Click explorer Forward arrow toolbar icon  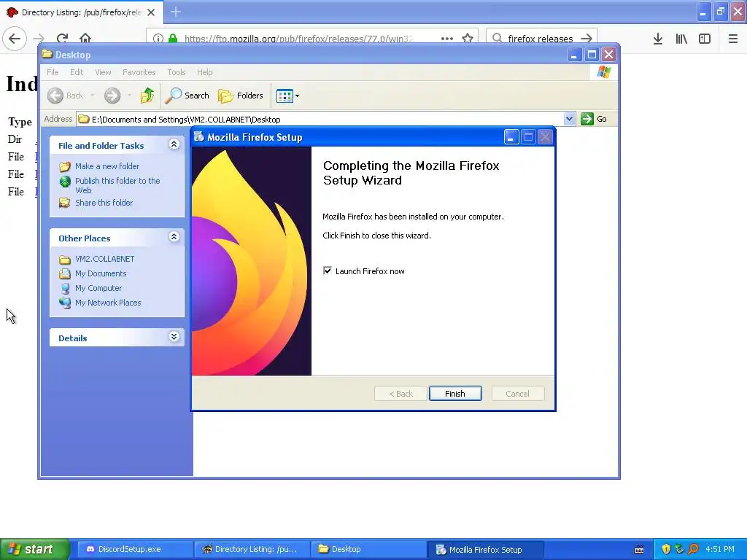pos(112,96)
